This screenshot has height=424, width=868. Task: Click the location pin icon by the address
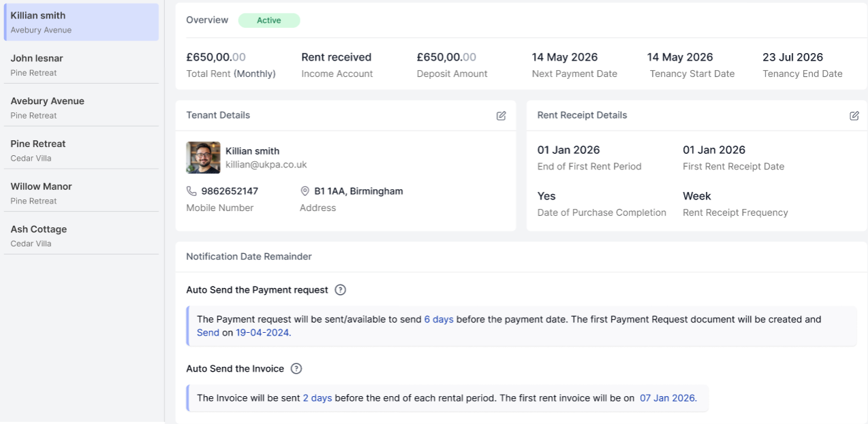[x=305, y=191]
